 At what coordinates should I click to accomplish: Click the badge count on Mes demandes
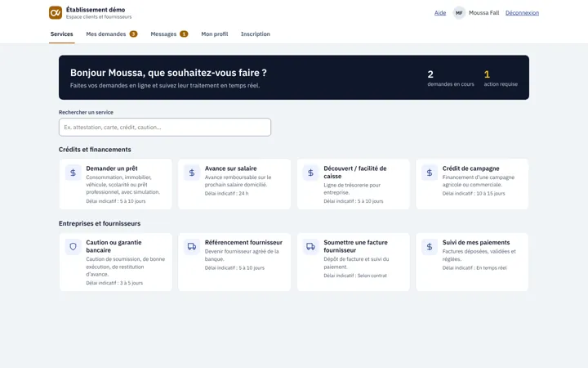133,34
